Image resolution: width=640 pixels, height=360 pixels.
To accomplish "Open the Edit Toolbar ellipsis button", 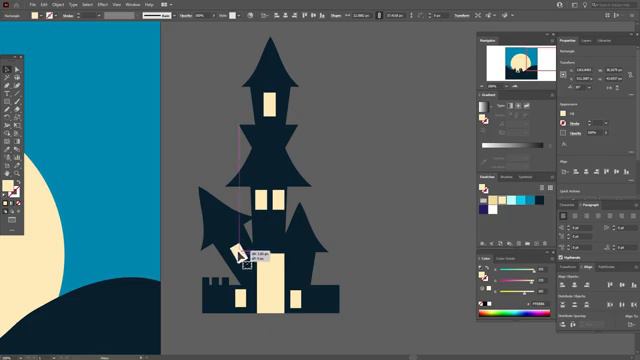I will [x=12, y=230].
